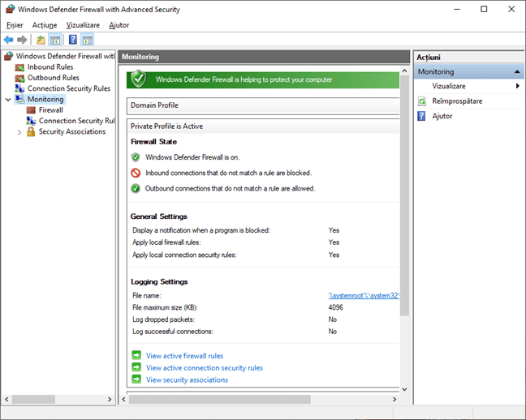Open the Help toolbar icon

[73, 40]
